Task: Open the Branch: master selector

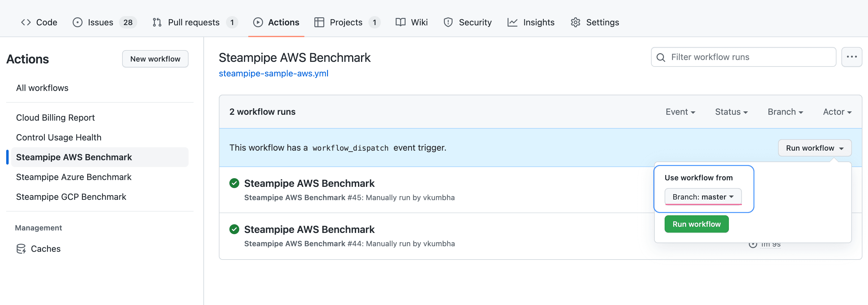Action: [703, 197]
